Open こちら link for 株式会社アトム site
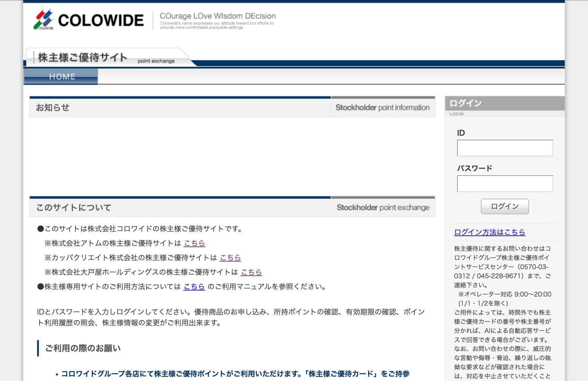Screen dimensions: 588x381 [x=194, y=243]
